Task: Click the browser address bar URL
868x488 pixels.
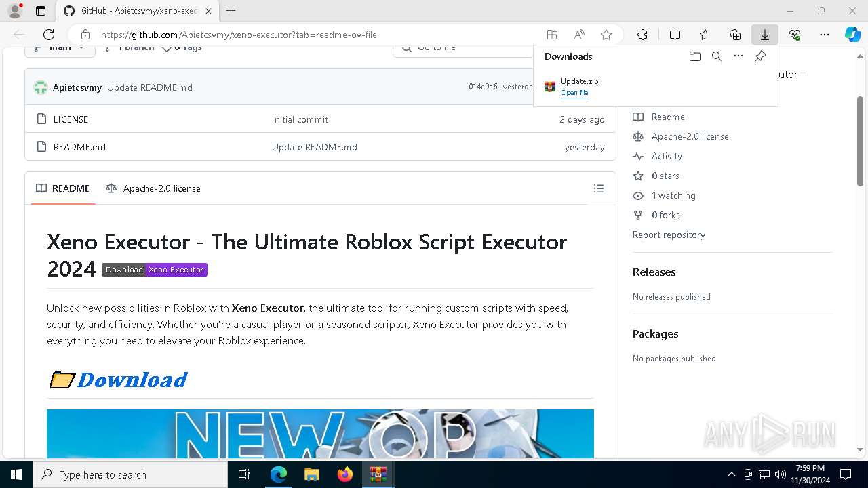Action: (239, 35)
